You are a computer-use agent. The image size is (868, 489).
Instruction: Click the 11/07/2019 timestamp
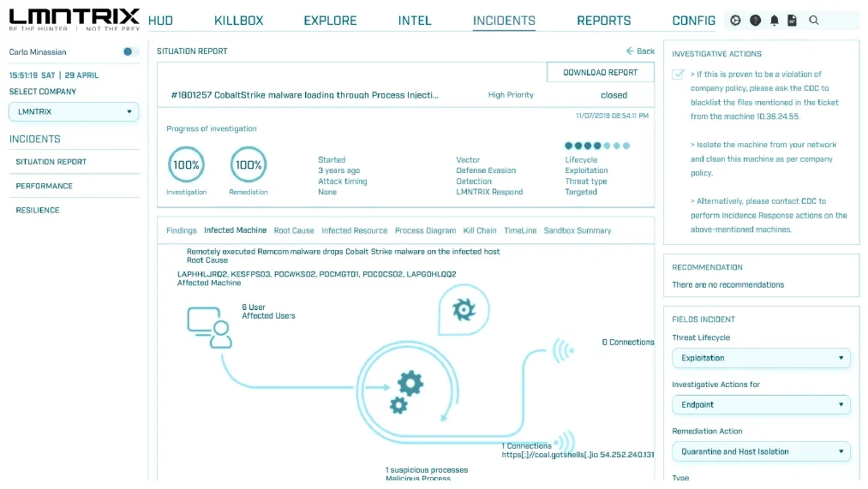(613, 116)
